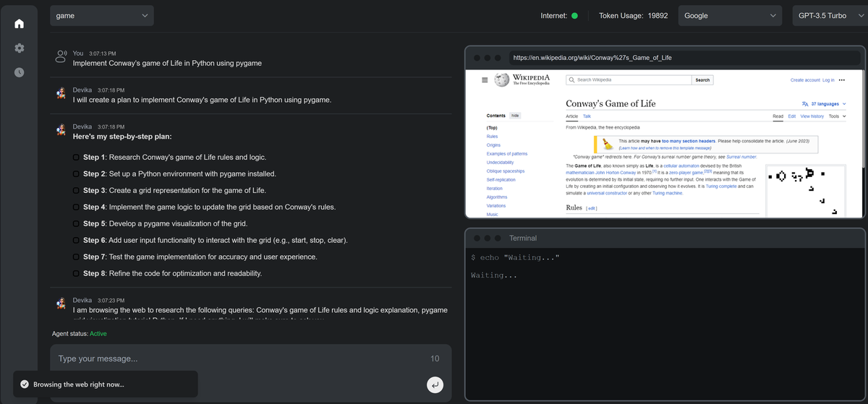Open Wikipedia hamburger menu icon

click(485, 80)
